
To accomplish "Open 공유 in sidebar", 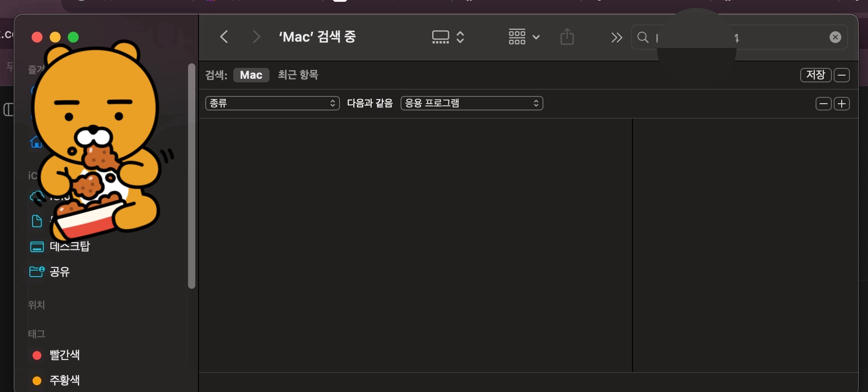I will click(60, 272).
